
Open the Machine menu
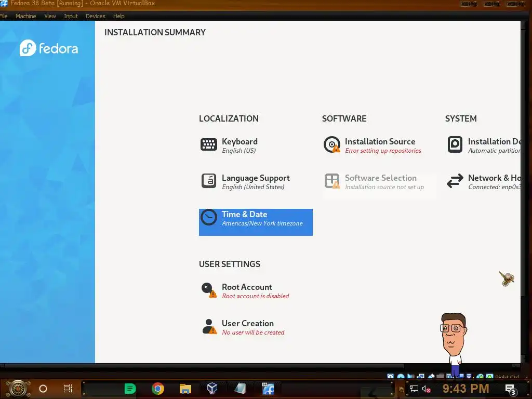[x=26, y=16]
